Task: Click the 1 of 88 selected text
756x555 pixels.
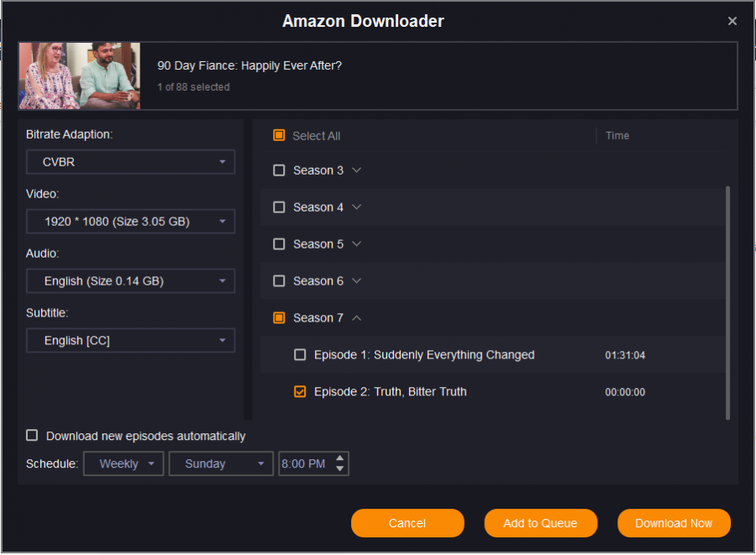Action: pyautogui.click(x=193, y=87)
